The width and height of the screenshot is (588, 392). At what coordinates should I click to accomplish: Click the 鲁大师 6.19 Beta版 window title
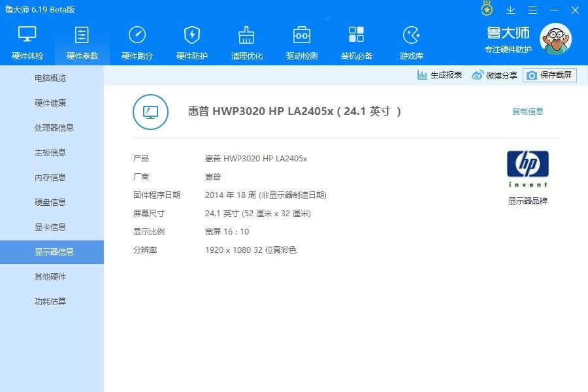[x=40, y=9]
